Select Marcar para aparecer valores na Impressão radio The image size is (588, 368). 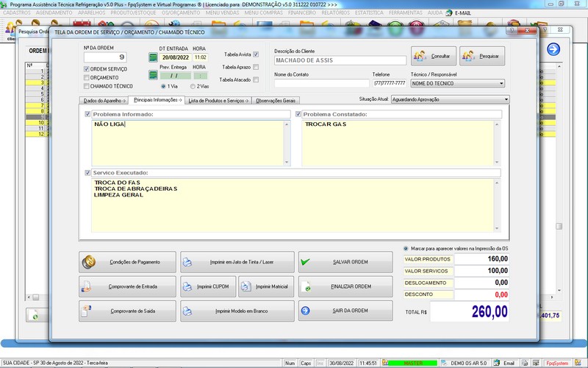(x=406, y=249)
